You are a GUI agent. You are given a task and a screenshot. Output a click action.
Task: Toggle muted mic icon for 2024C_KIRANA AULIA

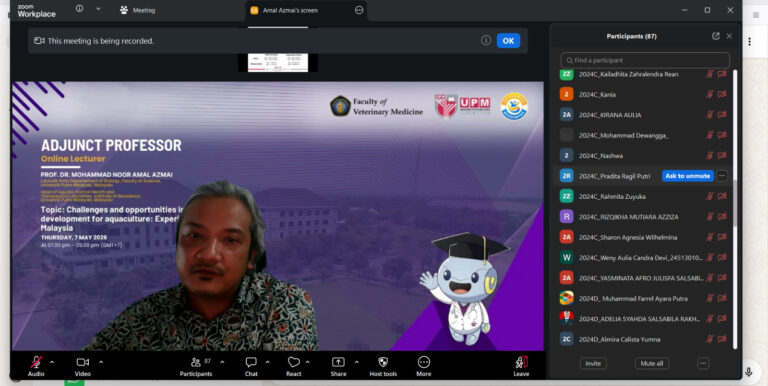[710, 115]
